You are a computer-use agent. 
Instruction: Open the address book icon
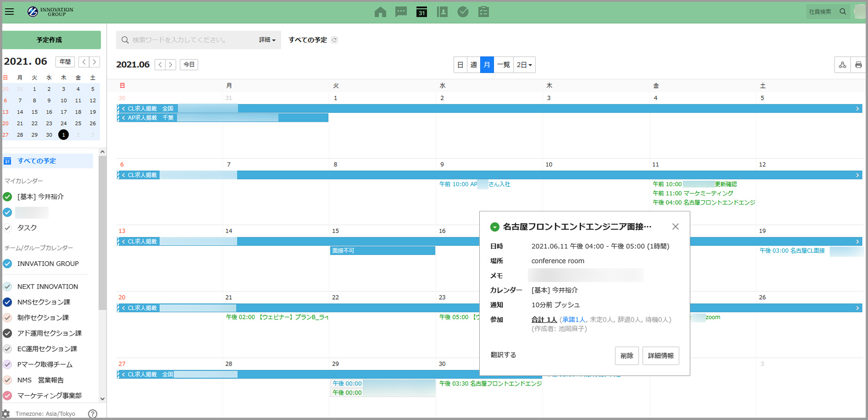pos(442,12)
